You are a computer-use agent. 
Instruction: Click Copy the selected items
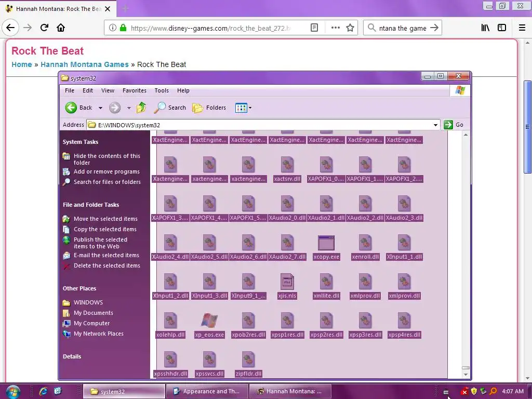(105, 229)
